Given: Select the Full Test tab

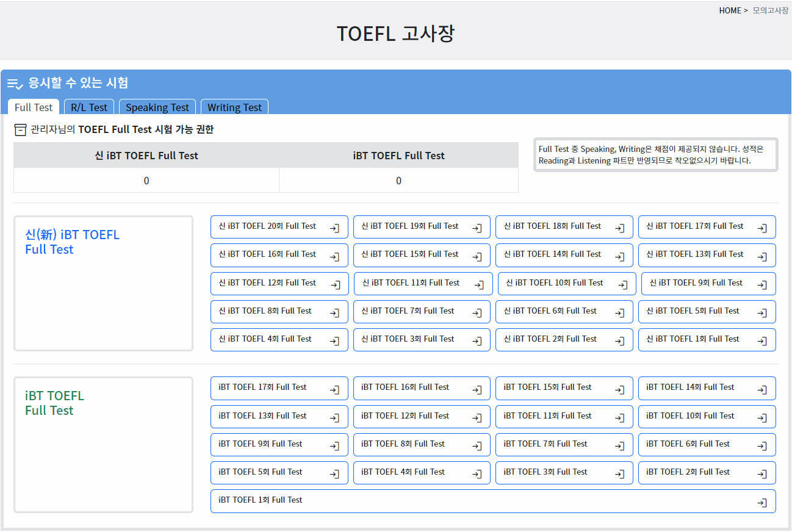Looking at the screenshot, I should click(34, 107).
